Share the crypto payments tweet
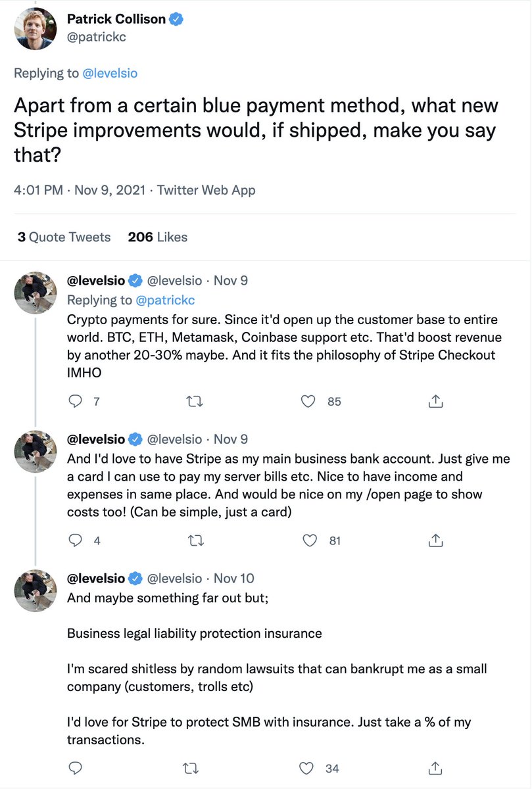 click(435, 400)
